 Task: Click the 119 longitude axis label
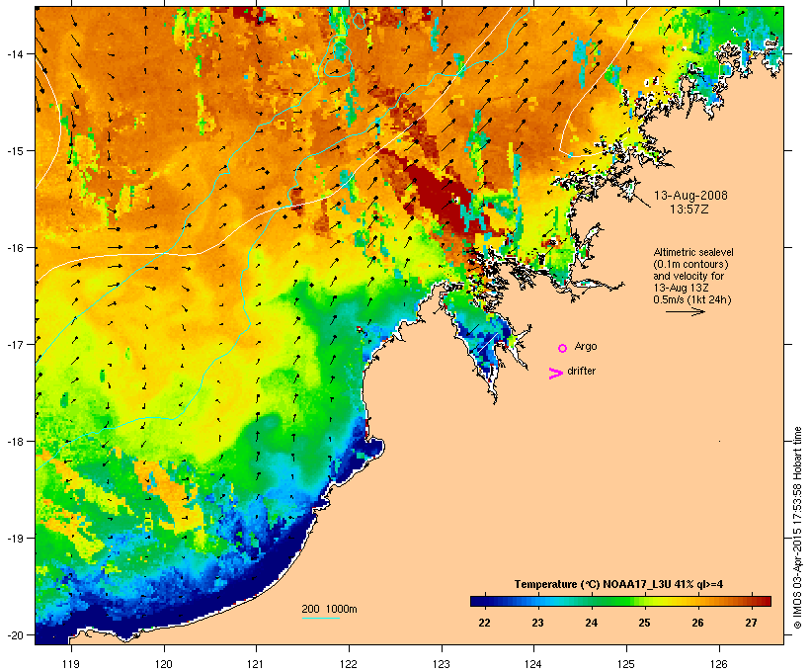71,664
